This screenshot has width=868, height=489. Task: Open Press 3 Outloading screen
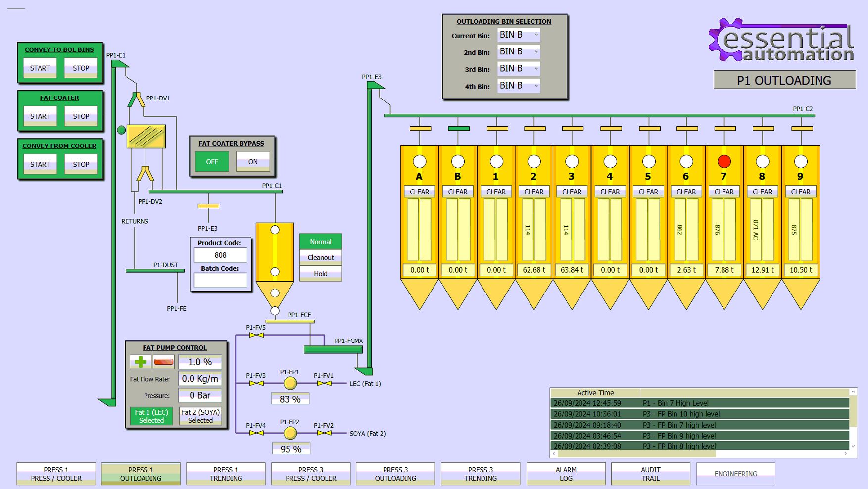coord(395,474)
